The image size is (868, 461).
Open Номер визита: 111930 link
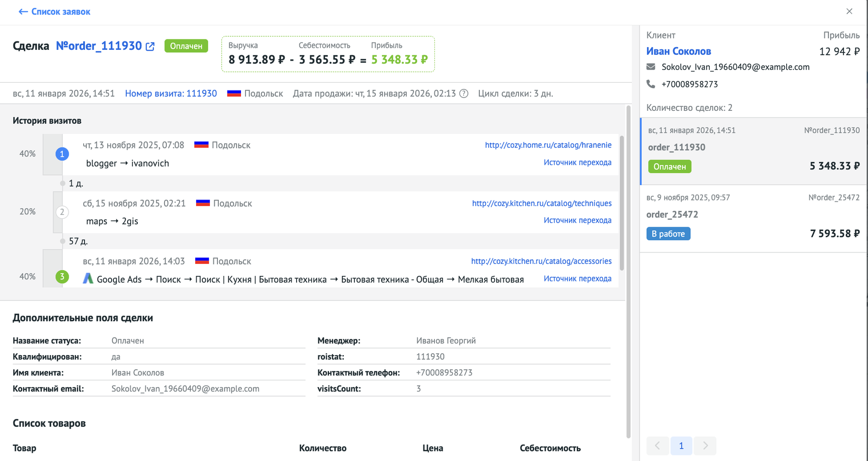click(171, 94)
